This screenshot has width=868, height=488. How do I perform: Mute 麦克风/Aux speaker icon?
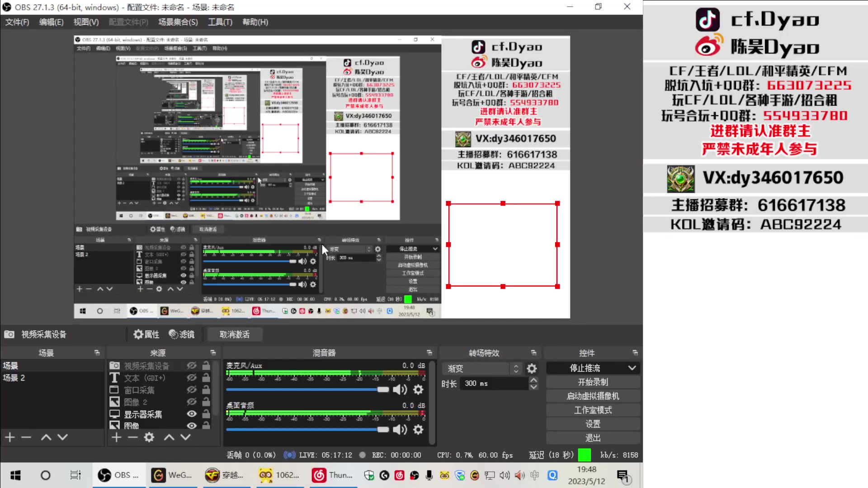[x=400, y=389]
